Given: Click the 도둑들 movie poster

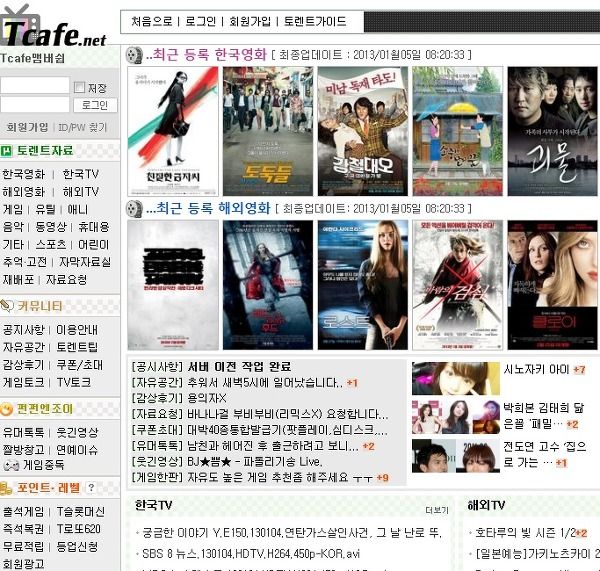Looking at the screenshot, I should pyautogui.click(x=268, y=131).
